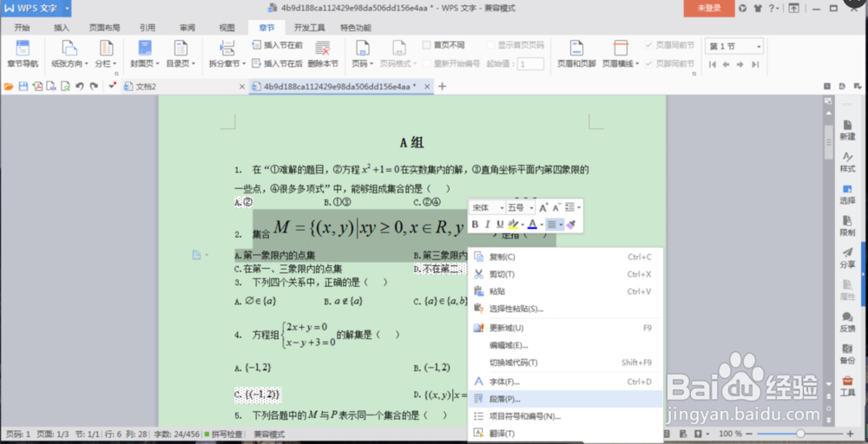Click the 起始值 input field

531,63
